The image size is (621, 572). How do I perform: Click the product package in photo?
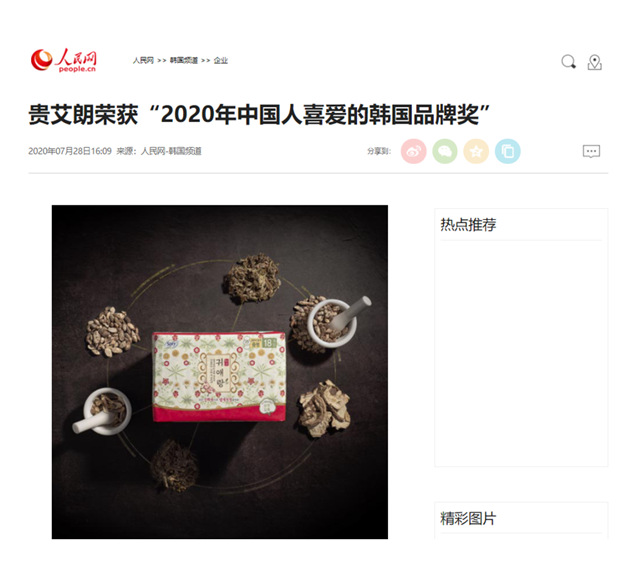pyautogui.click(x=219, y=376)
